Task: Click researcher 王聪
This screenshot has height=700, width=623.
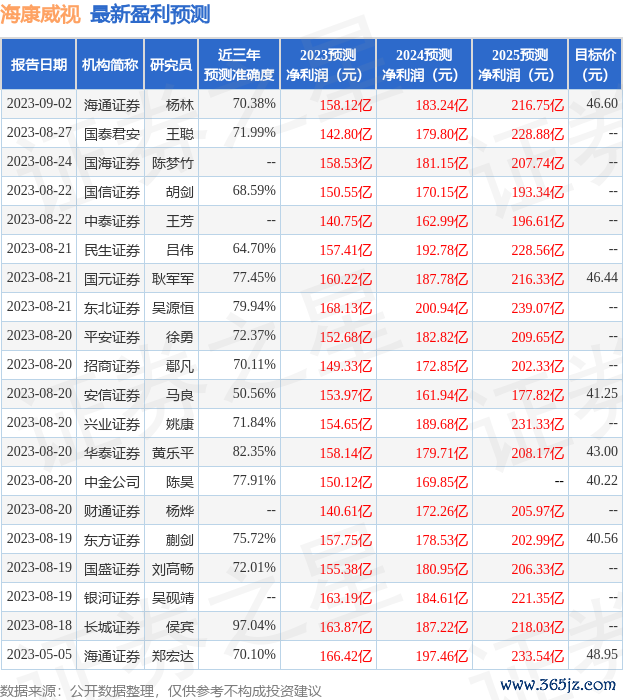Action: click(x=180, y=134)
